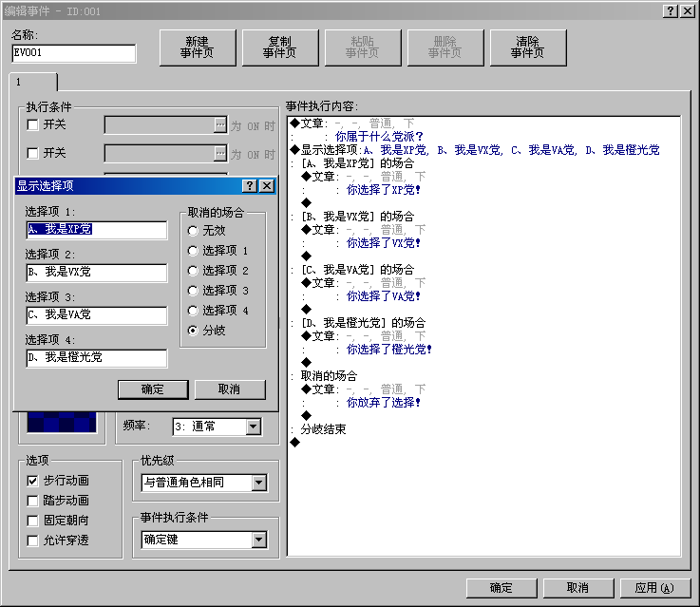Screen dimensions: 700x607
Task: Enable 踏步动画 option
Action: (x=32, y=501)
